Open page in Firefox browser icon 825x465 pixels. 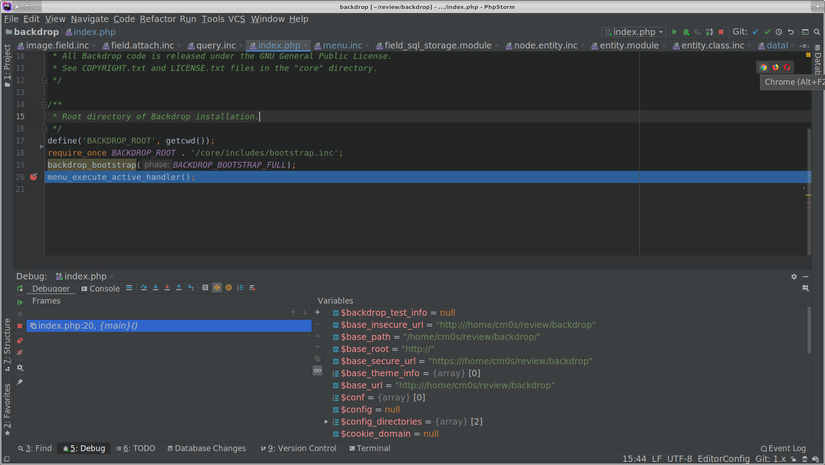click(x=776, y=67)
